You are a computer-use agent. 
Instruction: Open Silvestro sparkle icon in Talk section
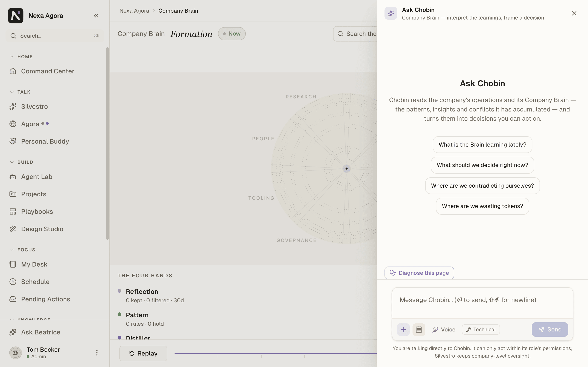click(13, 107)
